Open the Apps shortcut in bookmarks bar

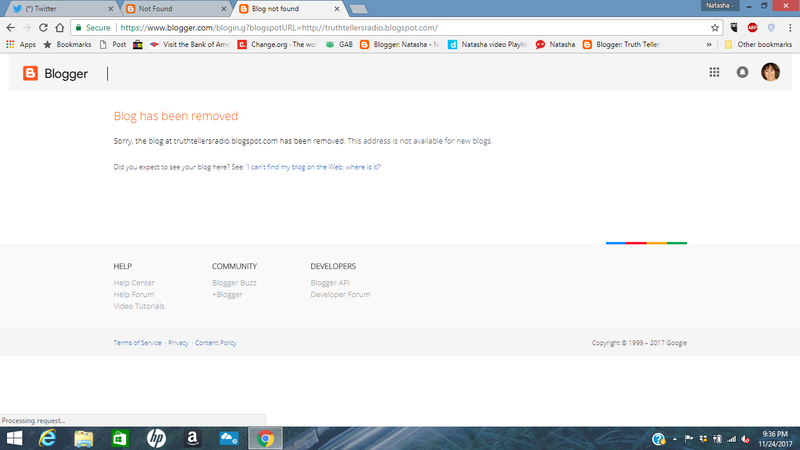point(20,44)
